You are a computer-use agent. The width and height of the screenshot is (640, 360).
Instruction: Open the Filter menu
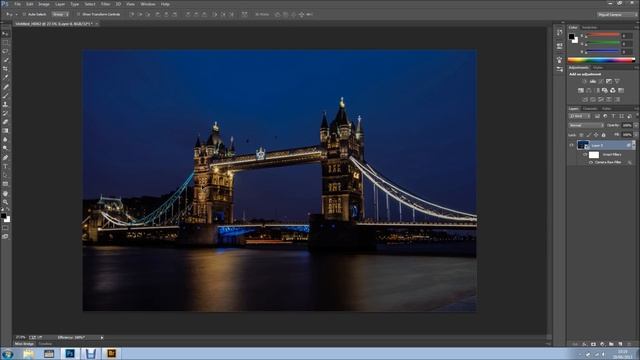tap(105, 4)
